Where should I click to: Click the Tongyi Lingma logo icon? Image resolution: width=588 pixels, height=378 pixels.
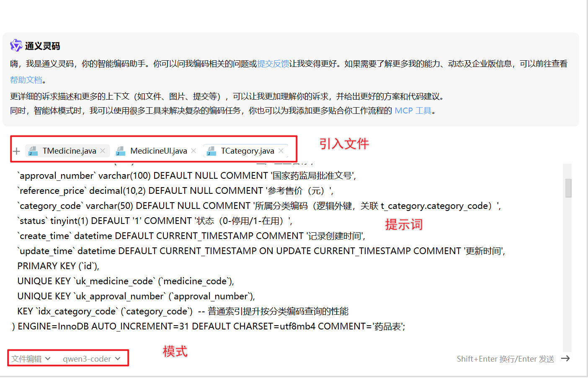(x=16, y=45)
